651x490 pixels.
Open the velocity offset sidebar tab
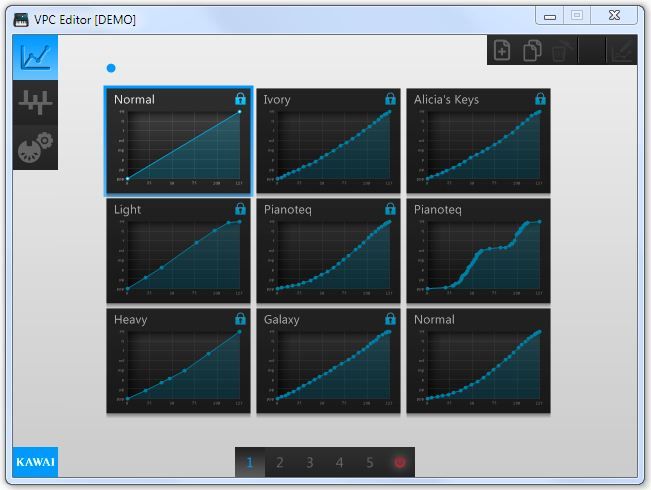[x=35, y=102]
